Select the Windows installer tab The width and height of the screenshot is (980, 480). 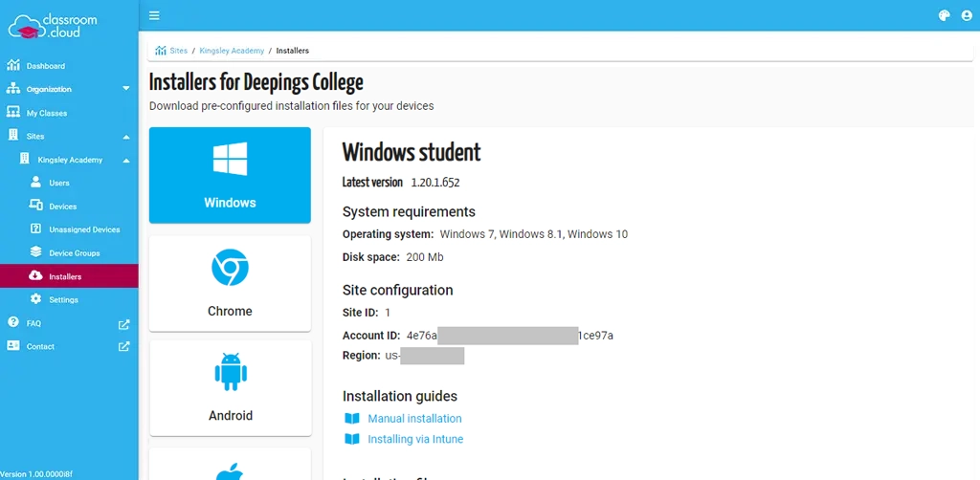point(230,175)
